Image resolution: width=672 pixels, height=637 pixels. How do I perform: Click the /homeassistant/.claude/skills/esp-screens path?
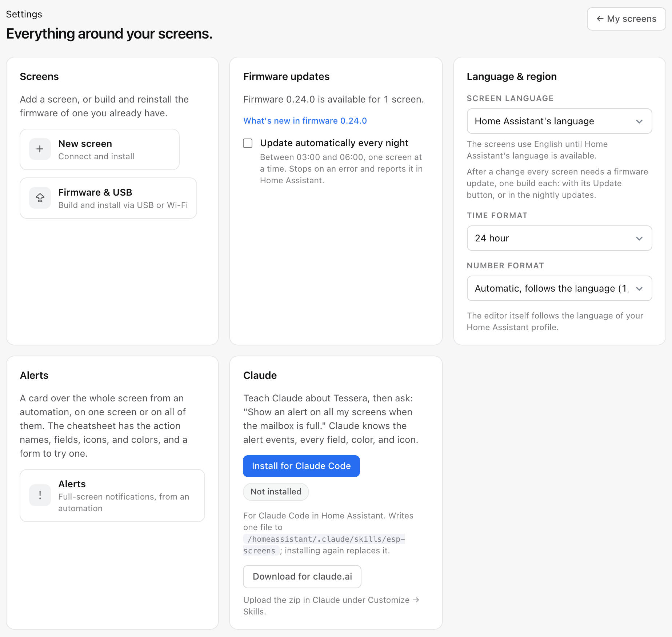[x=324, y=545]
